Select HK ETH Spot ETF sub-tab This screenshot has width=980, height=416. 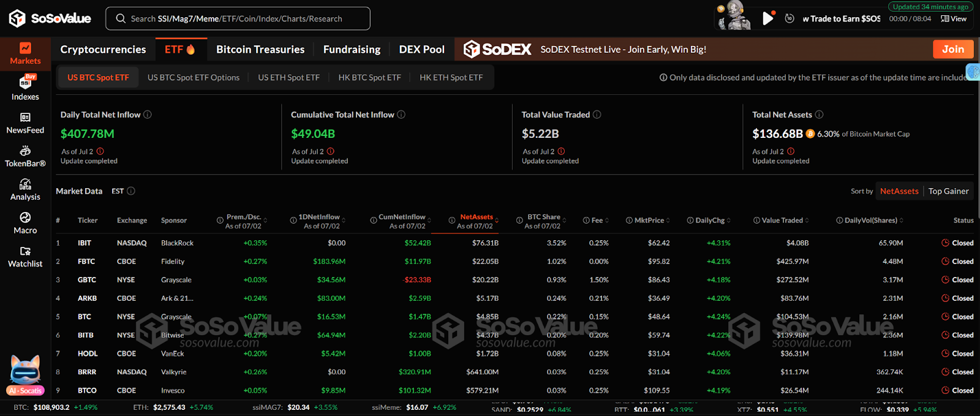[451, 78]
